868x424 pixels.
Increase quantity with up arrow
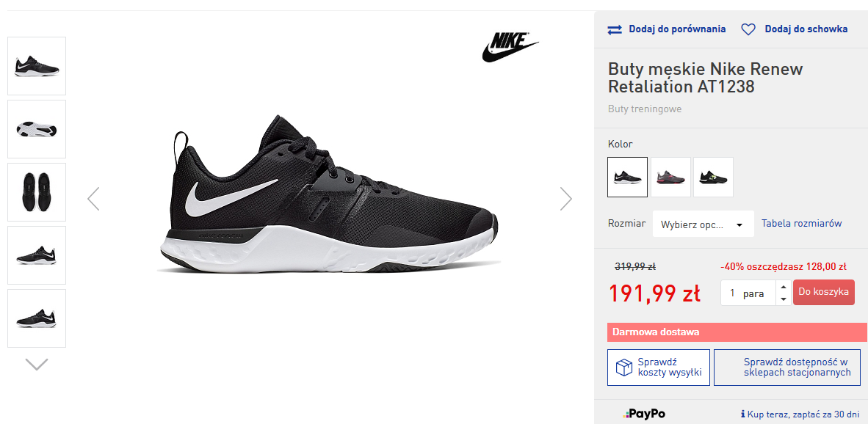[x=784, y=288]
